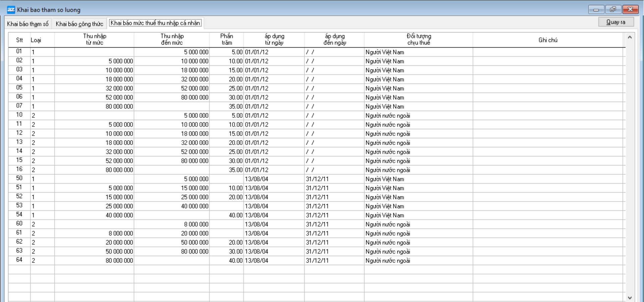Click the Phần trăm column header
Viewport: 644px width, 302px height.
point(227,40)
